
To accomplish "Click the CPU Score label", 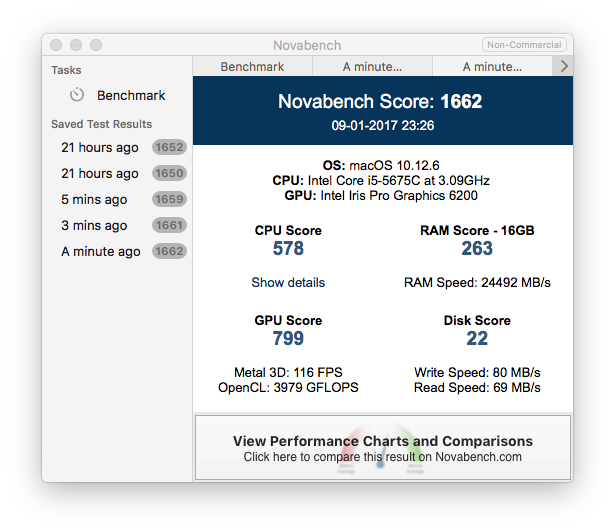I will (x=288, y=230).
